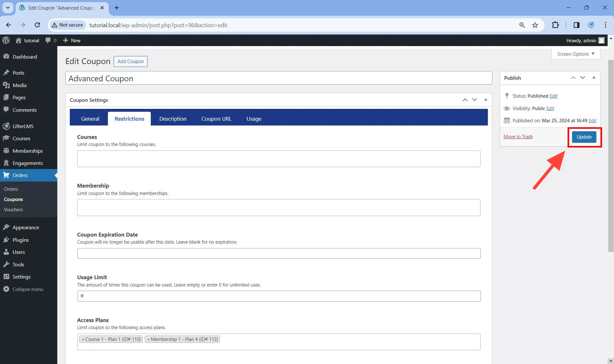Click the Membership restriction select box

point(279,208)
